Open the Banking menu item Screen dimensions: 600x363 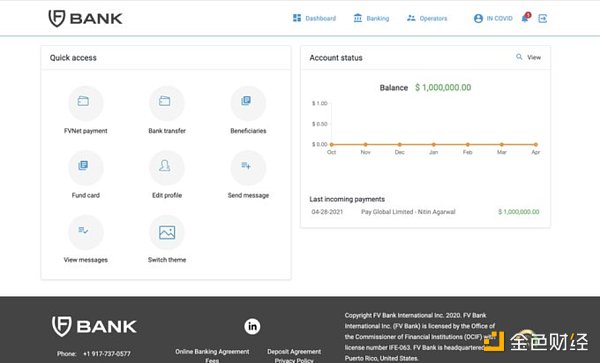371,18
